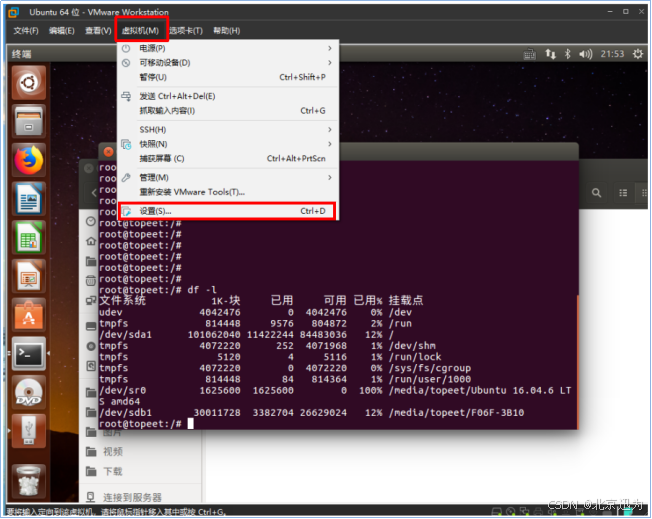
Task: Open the 文件(F) menu
Action: (26, 30)
